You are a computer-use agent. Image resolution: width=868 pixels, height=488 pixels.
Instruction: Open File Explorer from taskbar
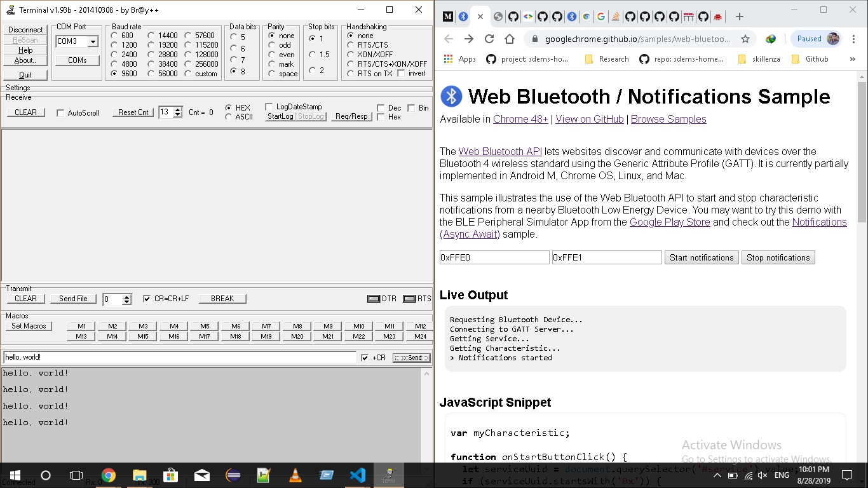[x=139, y=475]
